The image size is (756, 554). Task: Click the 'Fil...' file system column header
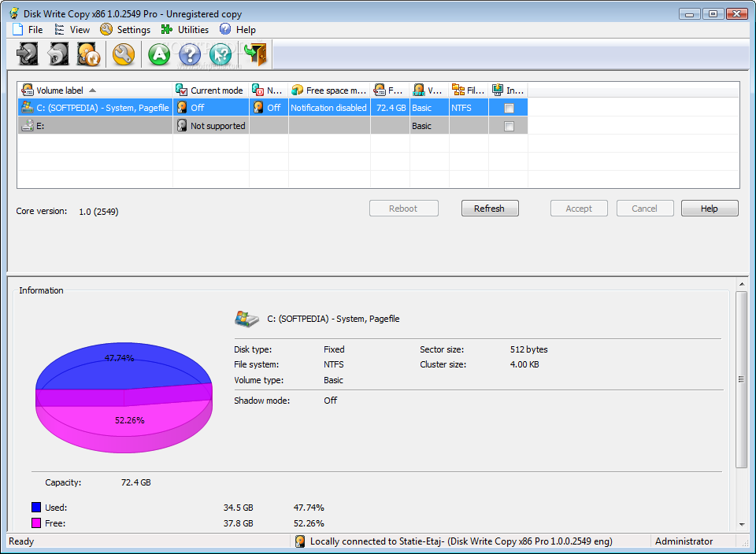coord(469,90)
